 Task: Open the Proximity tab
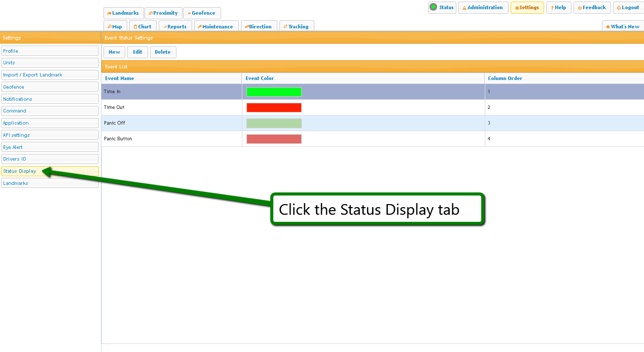click(x=163, y=13)
